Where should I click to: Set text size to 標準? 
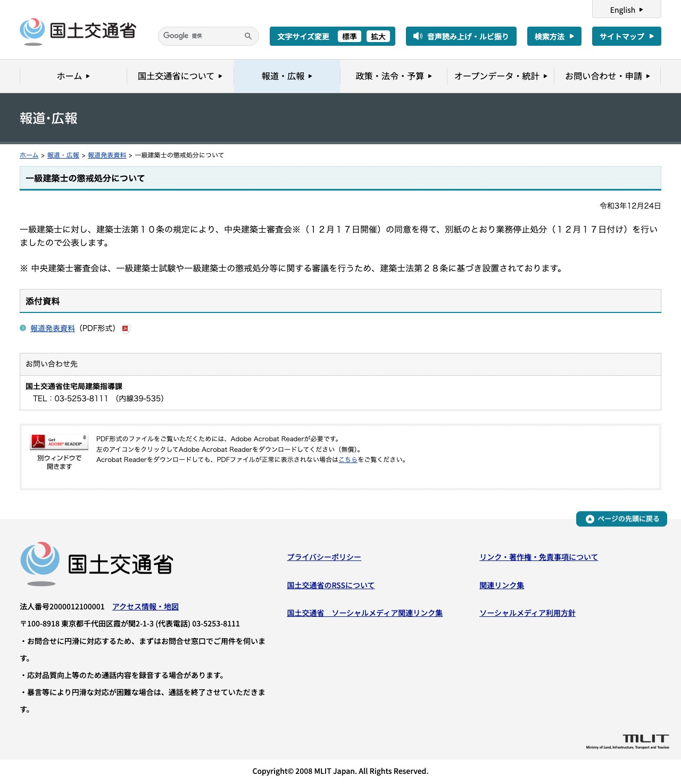350,36
